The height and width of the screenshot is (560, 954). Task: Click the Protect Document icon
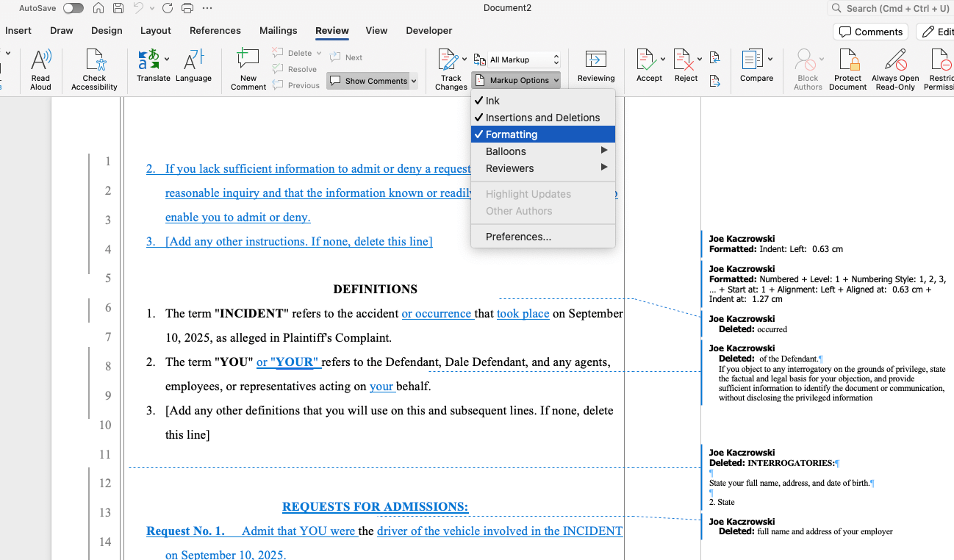(847, 62)
